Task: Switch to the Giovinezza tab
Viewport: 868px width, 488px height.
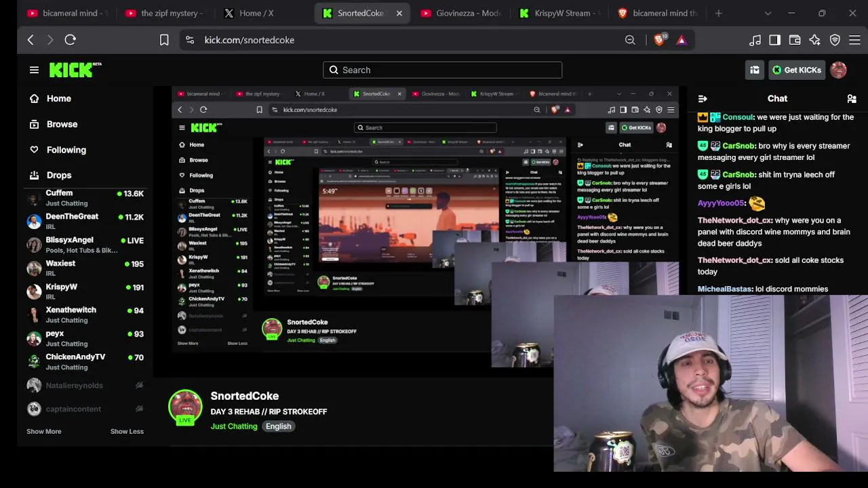Action: point(462,13)
